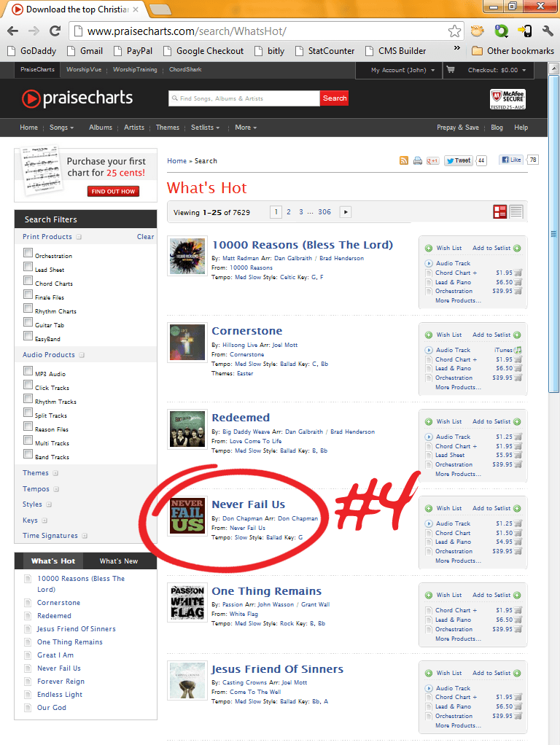
Task: Open the Cornerstone album cover thumbnail
Action: [x=187, y=342]
